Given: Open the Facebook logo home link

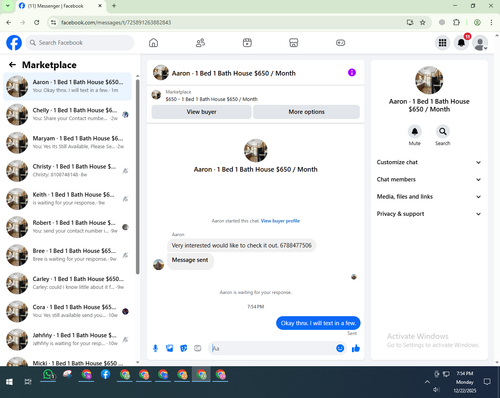Looking at the screenshot, I should [14, 43].
